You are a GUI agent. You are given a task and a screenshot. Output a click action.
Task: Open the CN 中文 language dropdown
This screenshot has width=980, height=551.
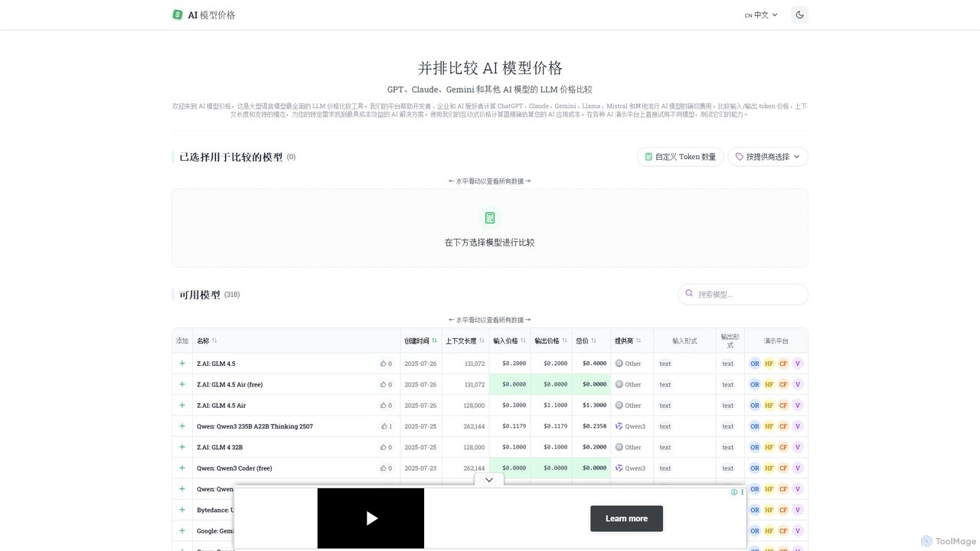click(x=761, y=15)
